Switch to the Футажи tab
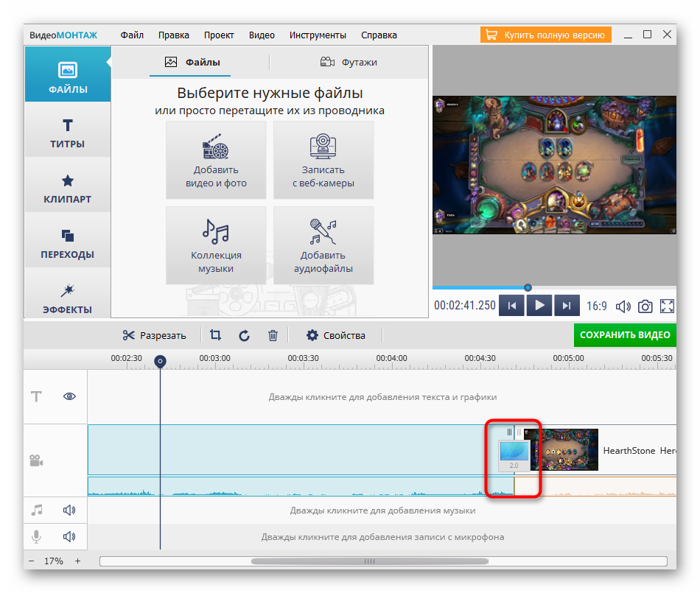Viewport: 700px width, 593px height. (349, 62)
